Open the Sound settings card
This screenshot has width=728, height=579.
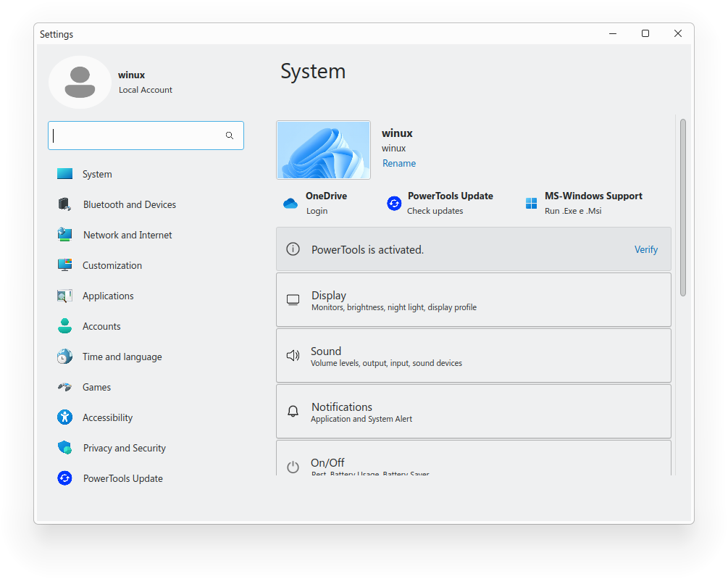[x=474, y=356]
